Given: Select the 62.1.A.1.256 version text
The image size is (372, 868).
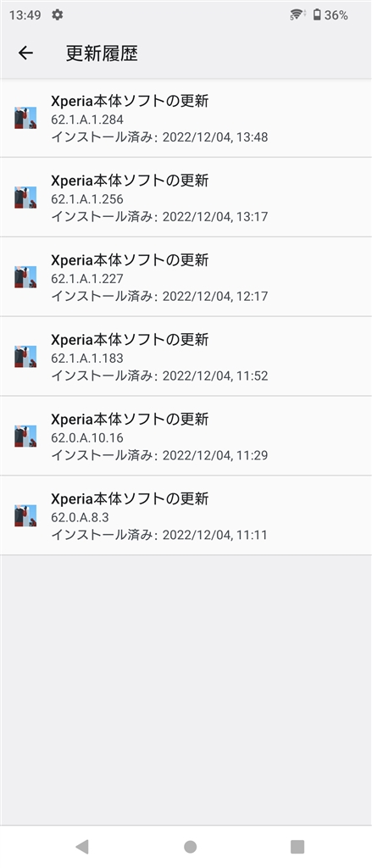Looking at the screenshot, I should (x=87, y=198).
